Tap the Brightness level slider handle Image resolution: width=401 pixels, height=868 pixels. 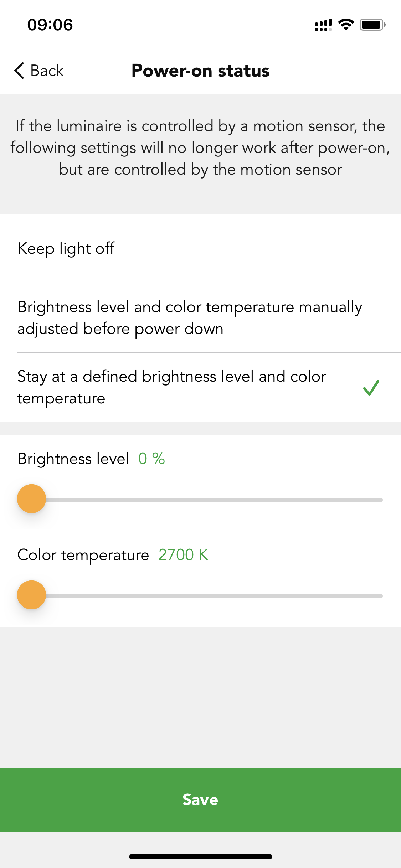click(x=32, y=499)
